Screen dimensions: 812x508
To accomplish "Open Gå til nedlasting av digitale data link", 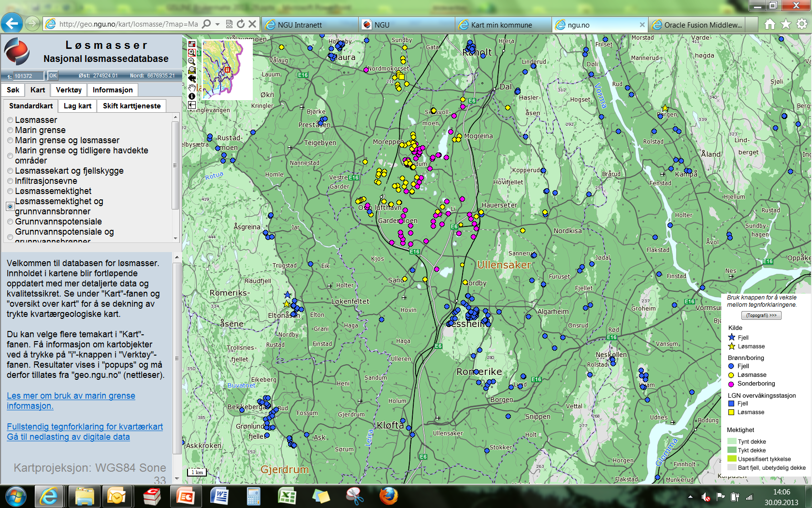I will pyautogui.click(x=68, y=437).
